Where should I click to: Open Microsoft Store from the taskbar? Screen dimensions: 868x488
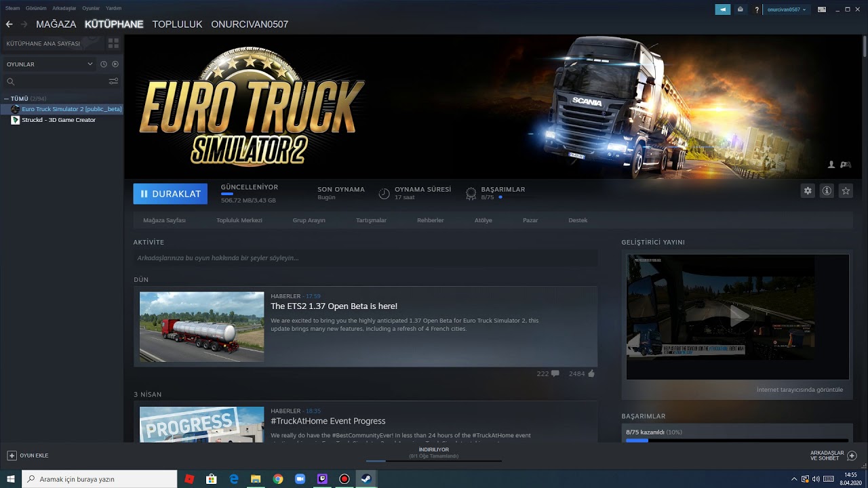pos(212,479)
